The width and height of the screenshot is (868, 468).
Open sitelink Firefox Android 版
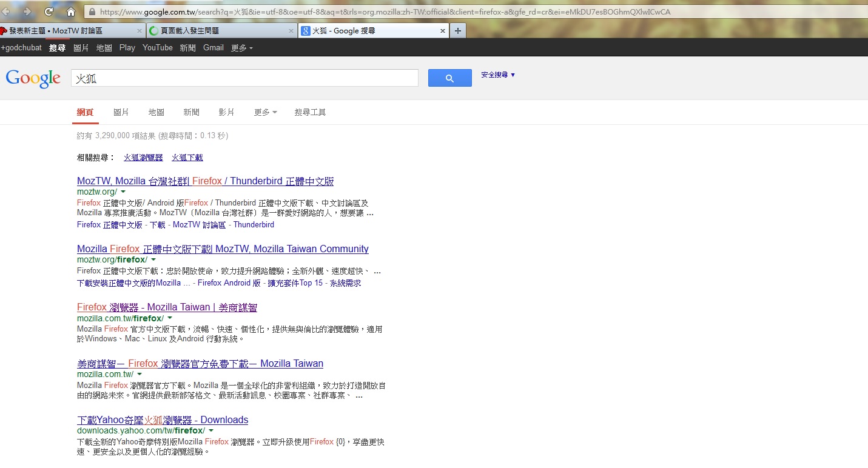pos(229,283)
